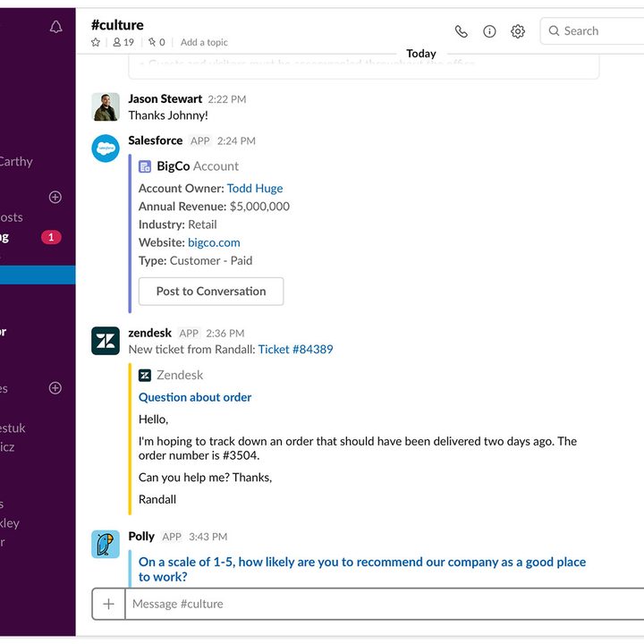Click the upper sidebar plus icon
This screenshot has height=644, width=644.
click(x=55, y=197)
